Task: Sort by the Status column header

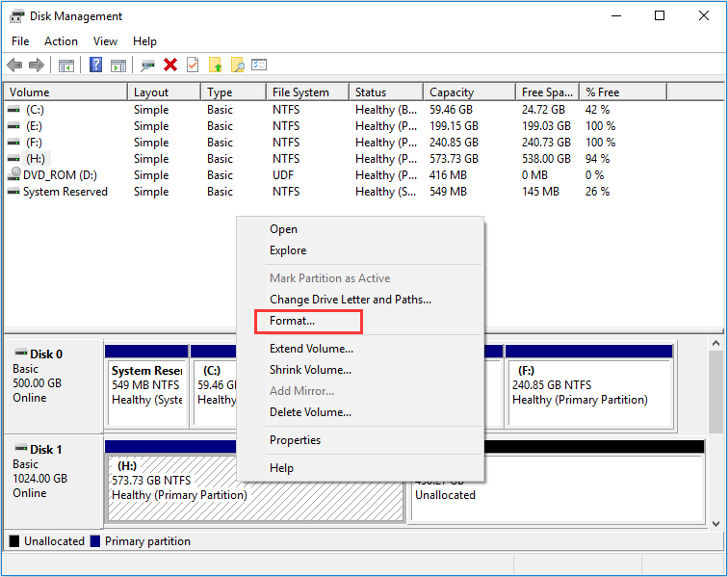Action: click(x=386, y=92)
